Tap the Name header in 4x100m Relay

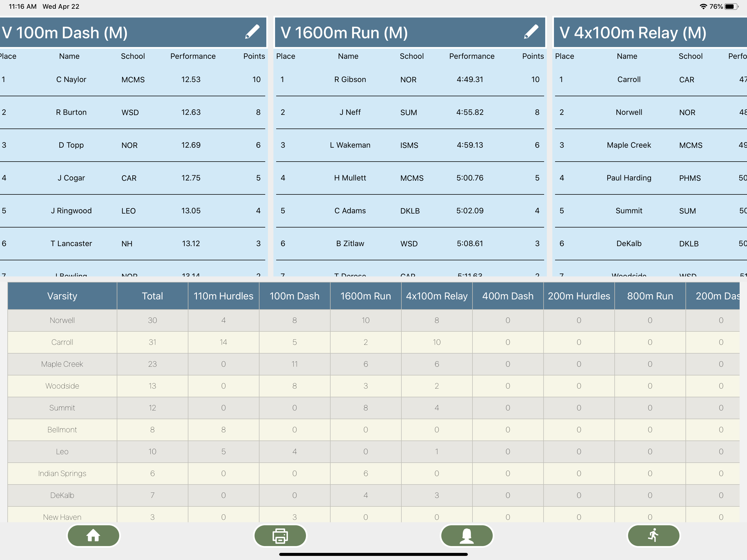point(627,56)
